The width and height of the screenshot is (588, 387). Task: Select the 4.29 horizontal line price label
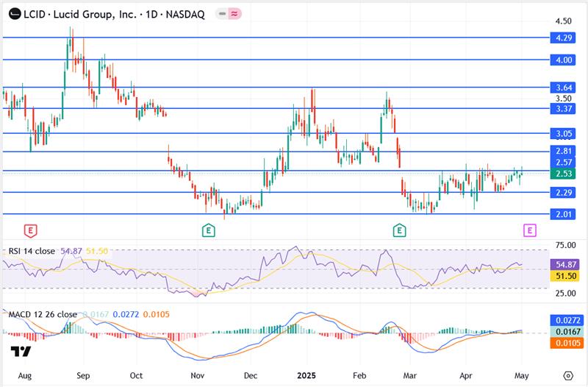tap(564, 38)
